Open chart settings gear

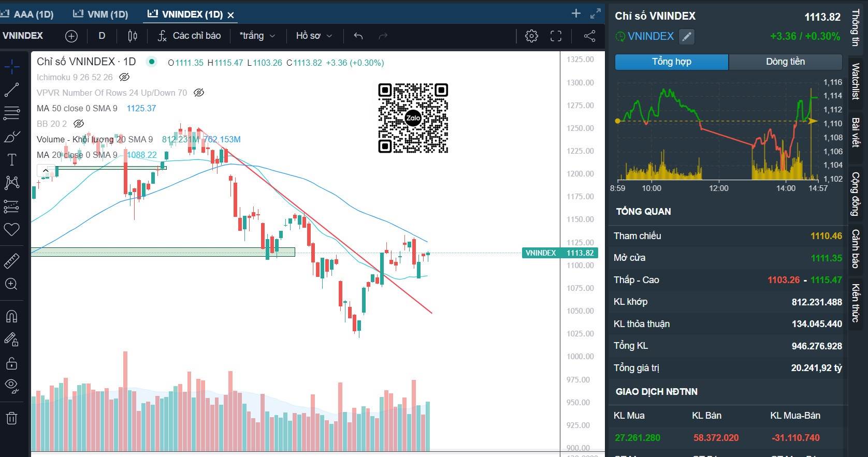531,36
